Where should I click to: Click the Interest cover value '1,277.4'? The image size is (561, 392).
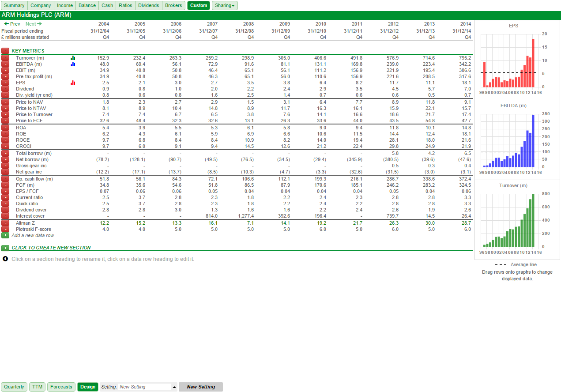point(245,216)
